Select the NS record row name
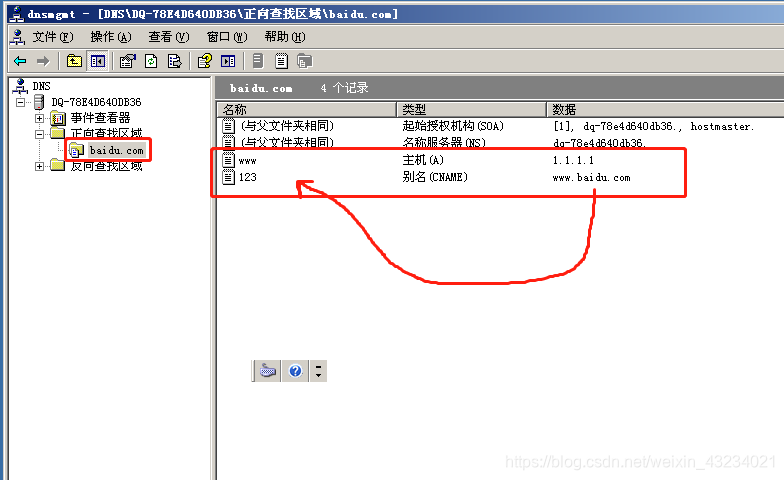 (287, 142)
